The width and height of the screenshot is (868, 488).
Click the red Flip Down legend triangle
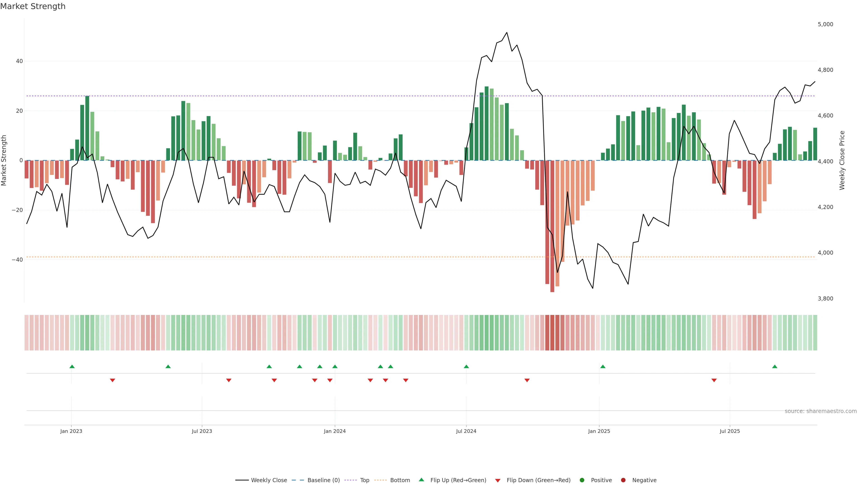click(498, 481)
